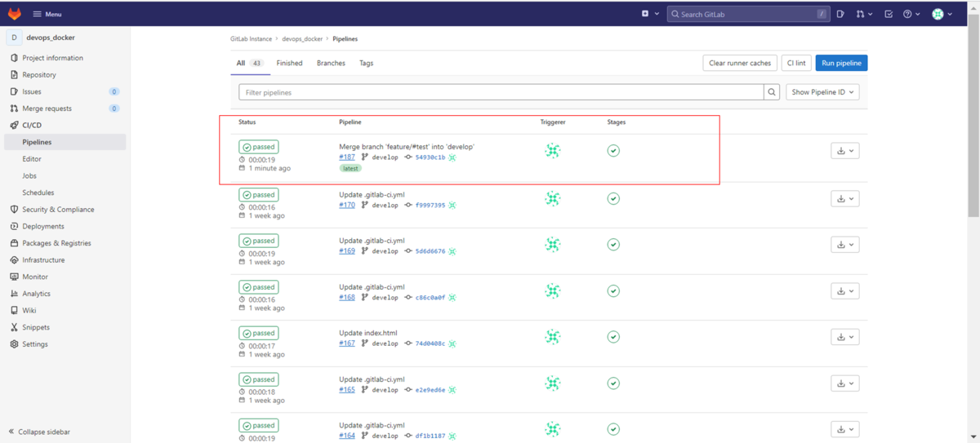Open the Show Pipeline ID dropdown

click(x=822, y=92)
